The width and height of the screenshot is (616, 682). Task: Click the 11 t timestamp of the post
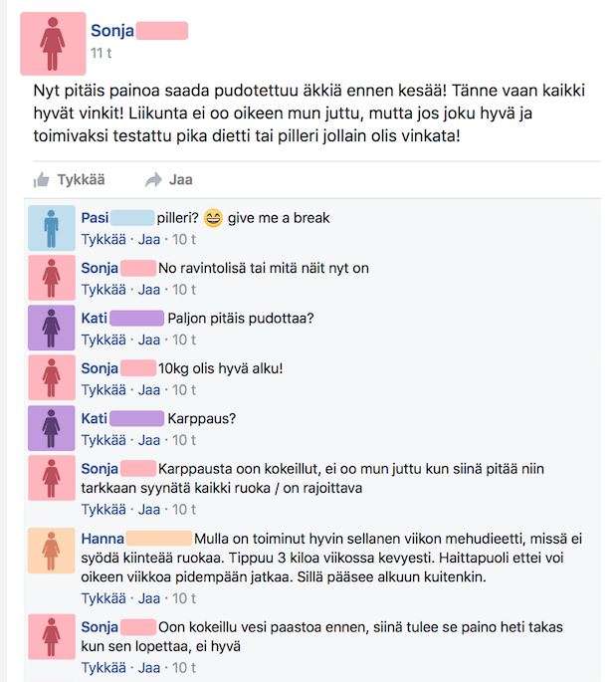coord(101,53)
